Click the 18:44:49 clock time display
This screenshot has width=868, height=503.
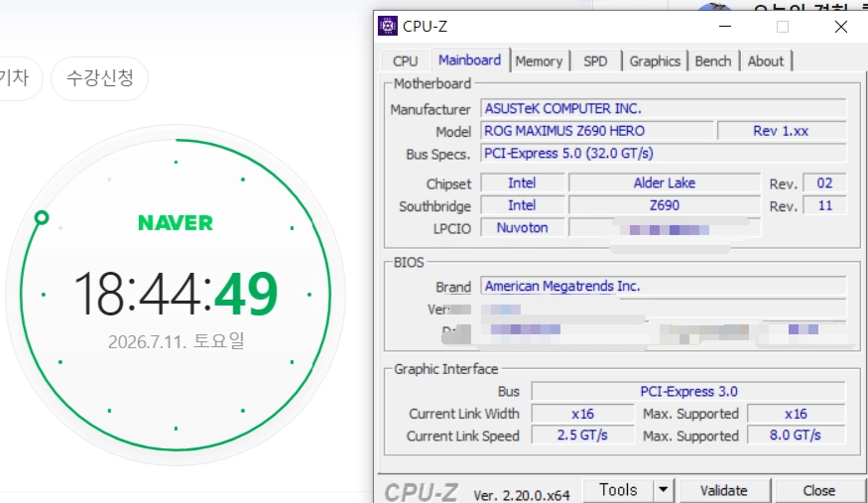(x=176, y=294)
